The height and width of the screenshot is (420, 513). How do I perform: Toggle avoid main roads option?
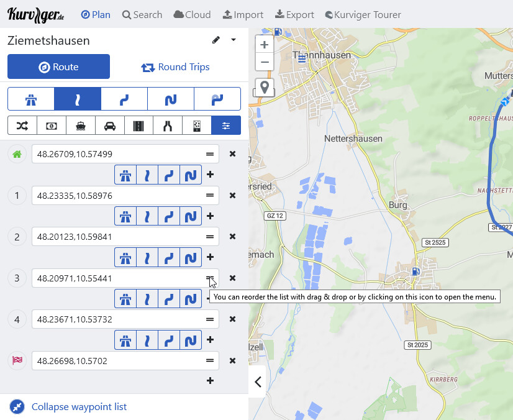pyautogui.click(x=138, y=126)
